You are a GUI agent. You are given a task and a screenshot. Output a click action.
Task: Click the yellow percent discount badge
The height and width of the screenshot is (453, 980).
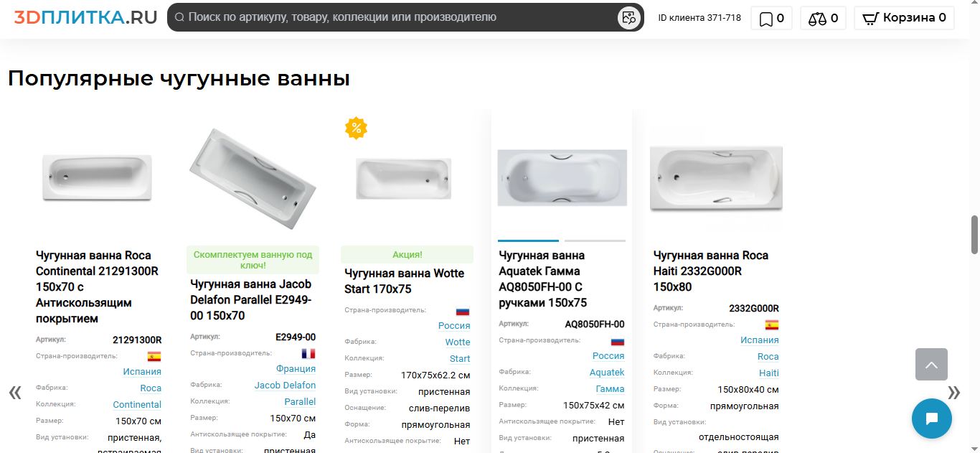pos(356,129)
